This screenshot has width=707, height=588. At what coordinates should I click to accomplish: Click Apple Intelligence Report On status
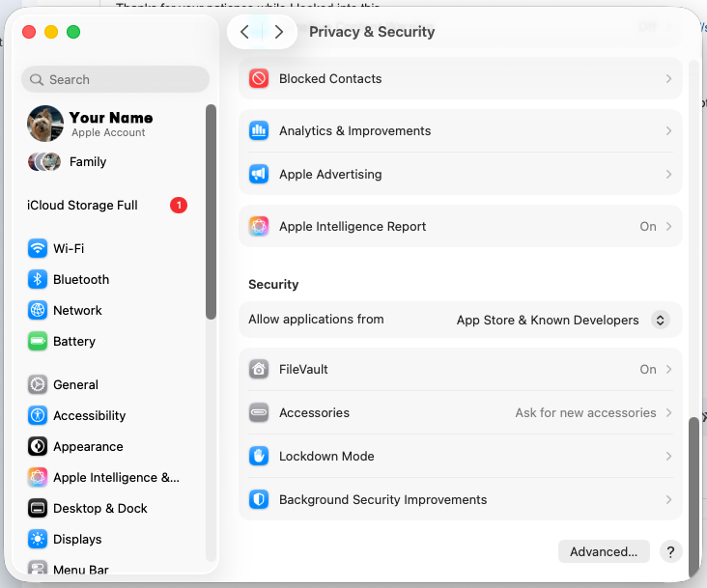point(648,226)
